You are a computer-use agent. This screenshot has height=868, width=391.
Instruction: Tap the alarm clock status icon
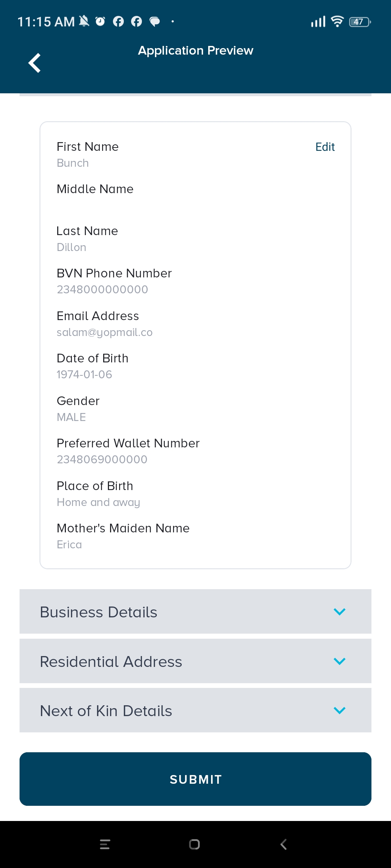100,22
